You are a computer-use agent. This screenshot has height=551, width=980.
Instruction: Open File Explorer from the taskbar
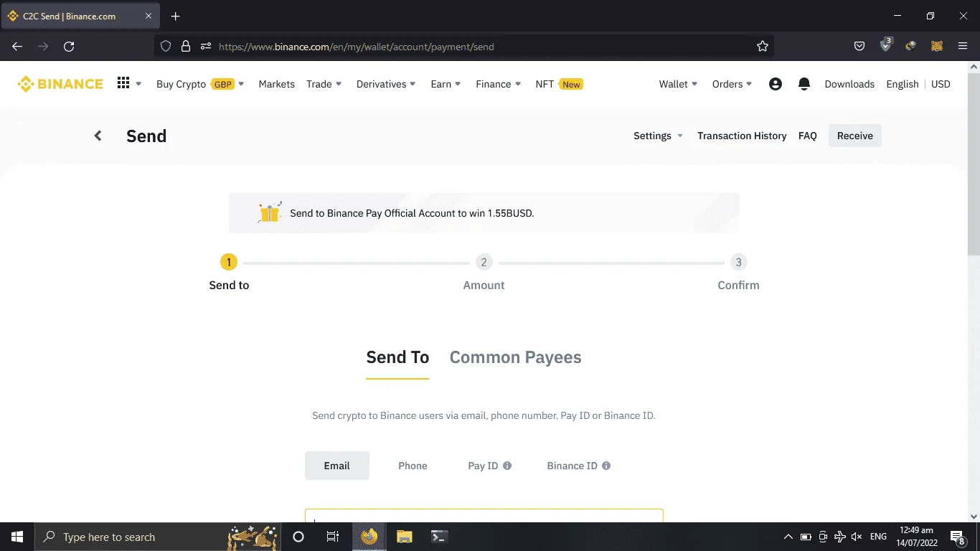[x=405, y=537]
